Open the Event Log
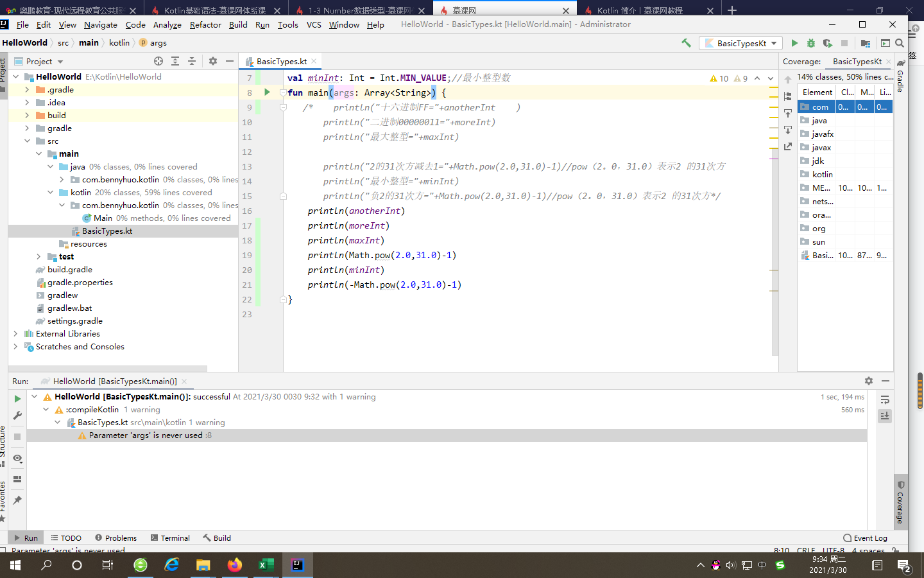The image size is (924, 578). pyautogui.click(x=865, y=538)
